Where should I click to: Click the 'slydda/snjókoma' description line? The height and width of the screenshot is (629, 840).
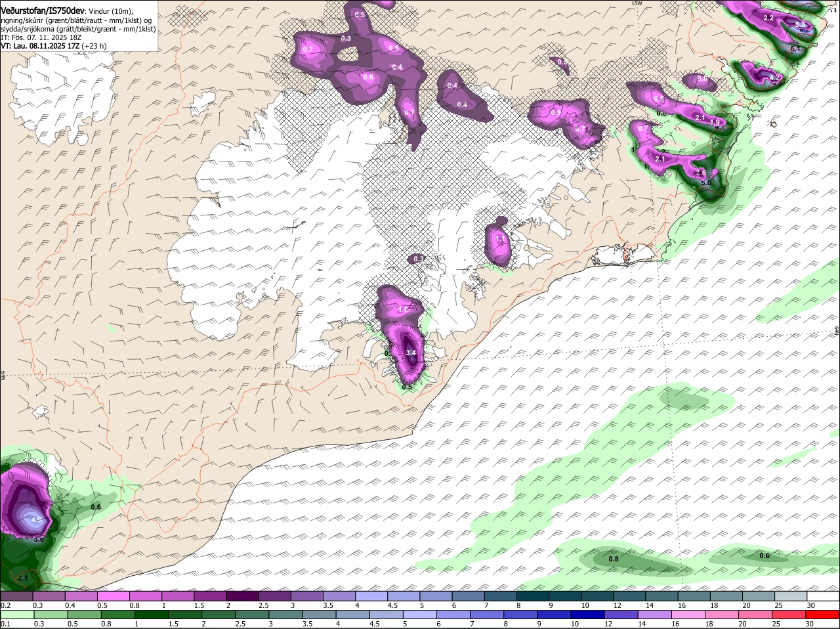pos(78,29)
